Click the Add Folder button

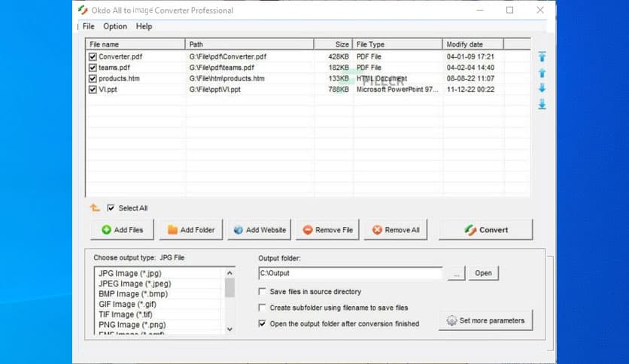pos(191,229)
